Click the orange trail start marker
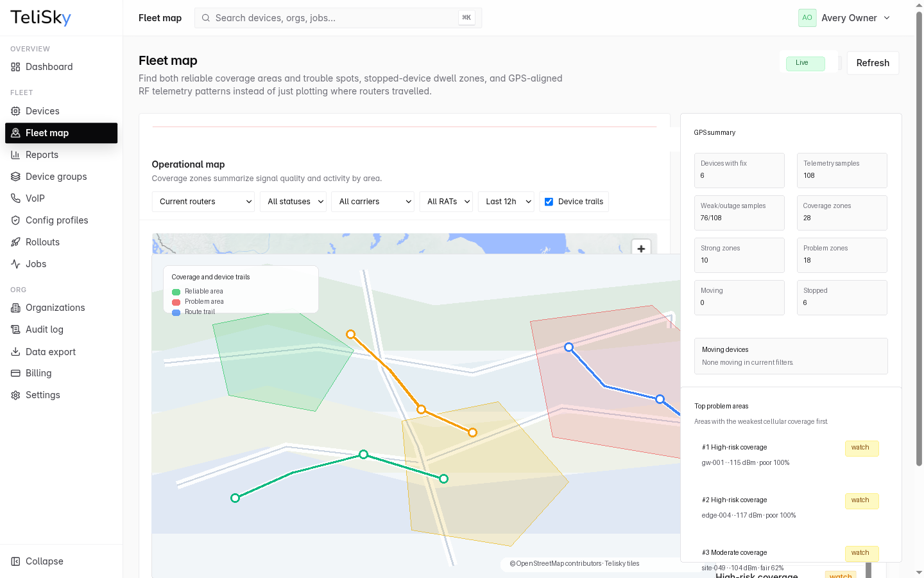The width and height of the screenshot is (924, 578). [351, 334]
